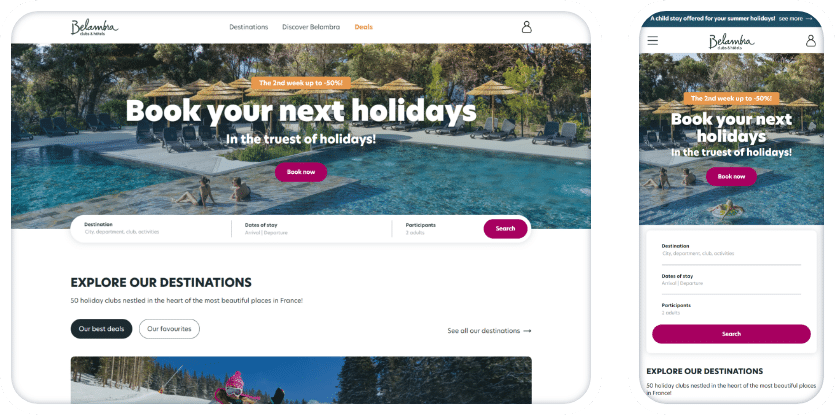Image resolution: width=835 pixels, height=415 pixels.
Task: Open Discover Belambra in the navigation
Action: (311, 27)
